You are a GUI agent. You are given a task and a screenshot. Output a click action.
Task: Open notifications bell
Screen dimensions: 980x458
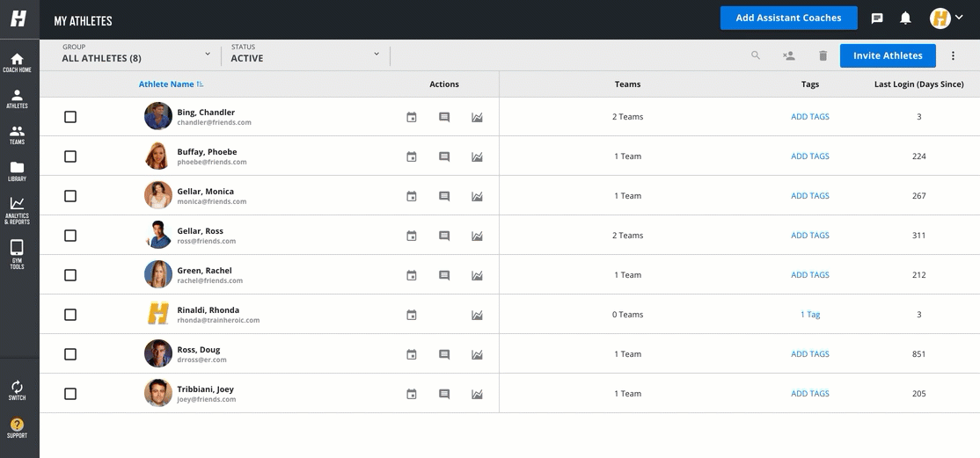pyautogui.click(x=905, y=18)
